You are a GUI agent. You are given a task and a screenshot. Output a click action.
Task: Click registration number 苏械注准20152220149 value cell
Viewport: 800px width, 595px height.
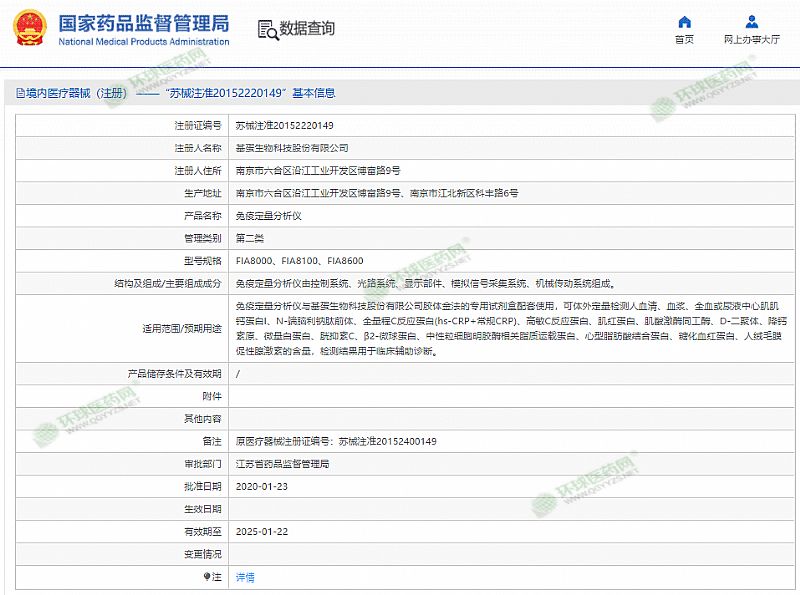click(284, 125)
